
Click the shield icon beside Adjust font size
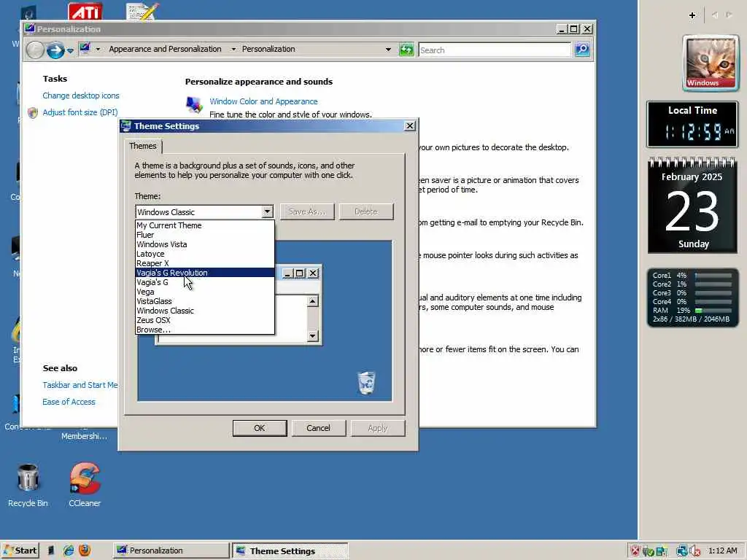tap(32, 113)
